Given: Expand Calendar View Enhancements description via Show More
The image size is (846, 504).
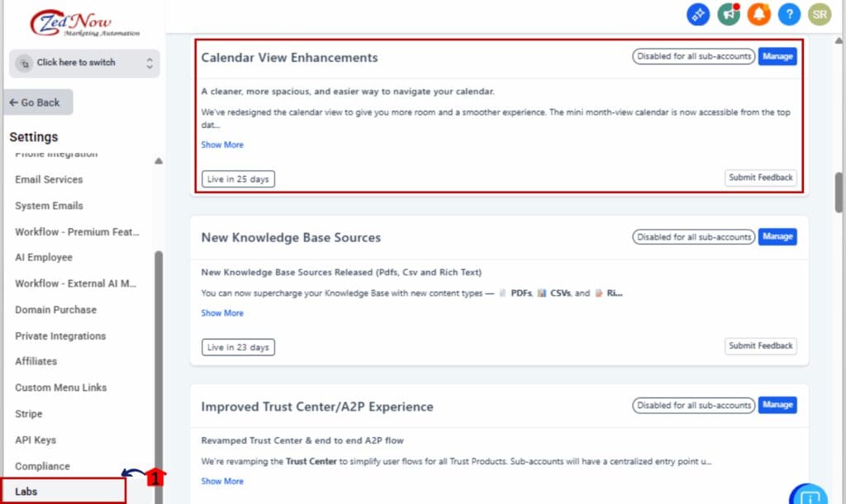Looking at the screenshot, I should click(x=221, y=145).
